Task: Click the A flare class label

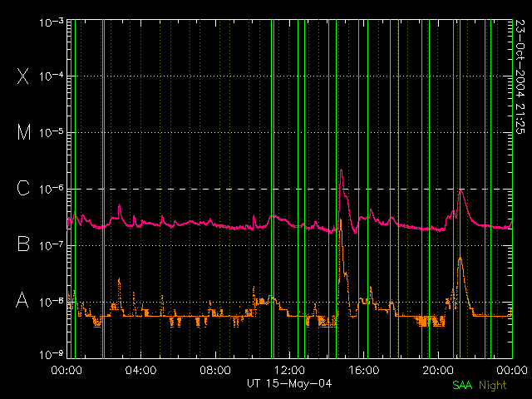Action: 22,300
